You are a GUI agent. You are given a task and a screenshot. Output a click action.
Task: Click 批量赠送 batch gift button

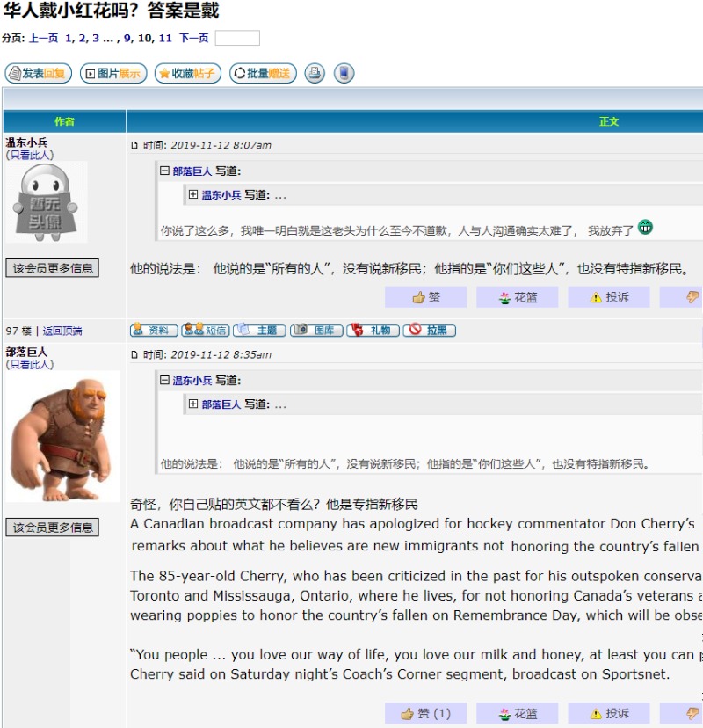(x=263, y=73)
